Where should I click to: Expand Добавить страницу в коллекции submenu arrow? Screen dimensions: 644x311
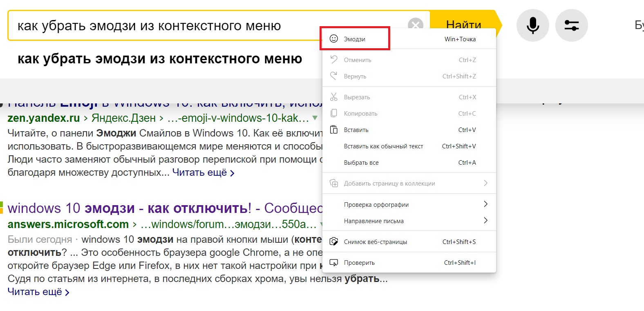485,183
